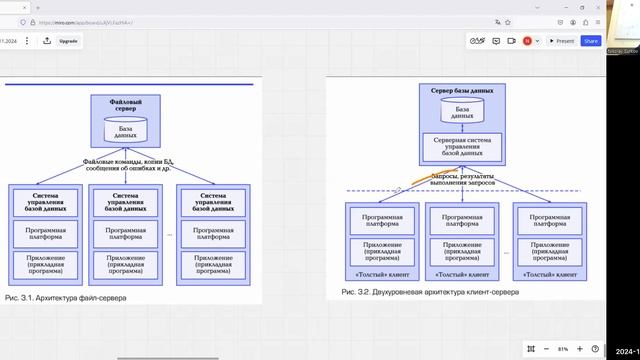Click the board title date ending 2024
This screenshot has width=640, height=360.
point(8,41)
